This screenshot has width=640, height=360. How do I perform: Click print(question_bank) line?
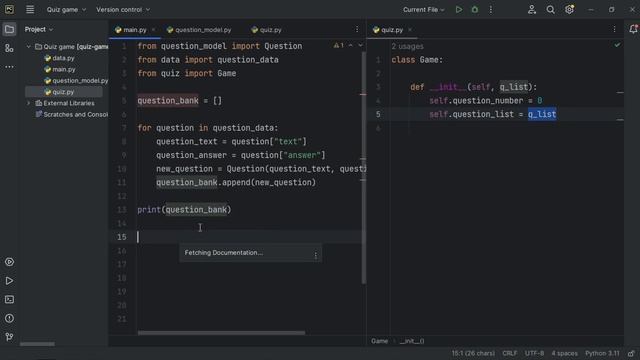(x=184, y=210)
